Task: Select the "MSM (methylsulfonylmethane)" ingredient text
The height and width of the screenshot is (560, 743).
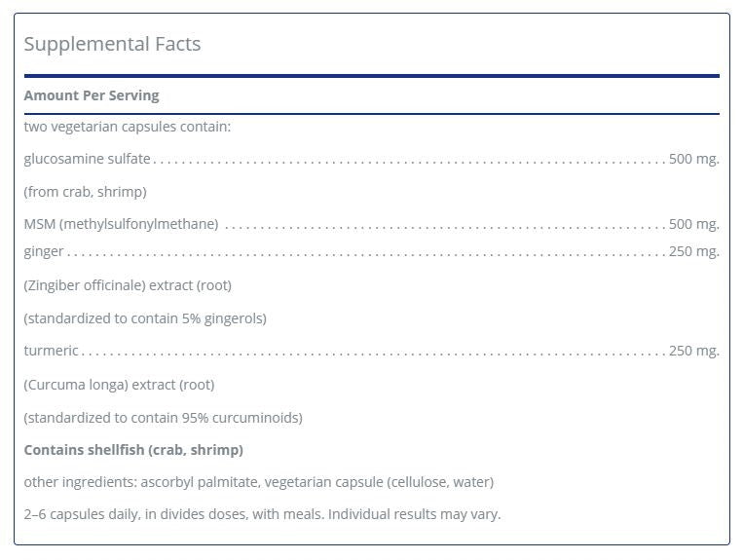Action: pyautogui.click(x=121, y=224)
